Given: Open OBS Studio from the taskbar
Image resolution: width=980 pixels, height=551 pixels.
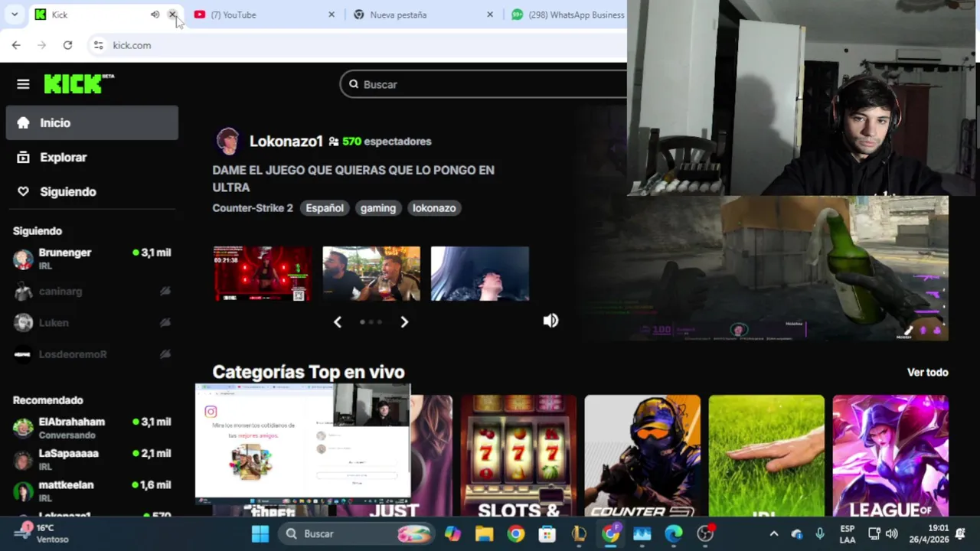Looking at the screenshot, I should point(705,533).
